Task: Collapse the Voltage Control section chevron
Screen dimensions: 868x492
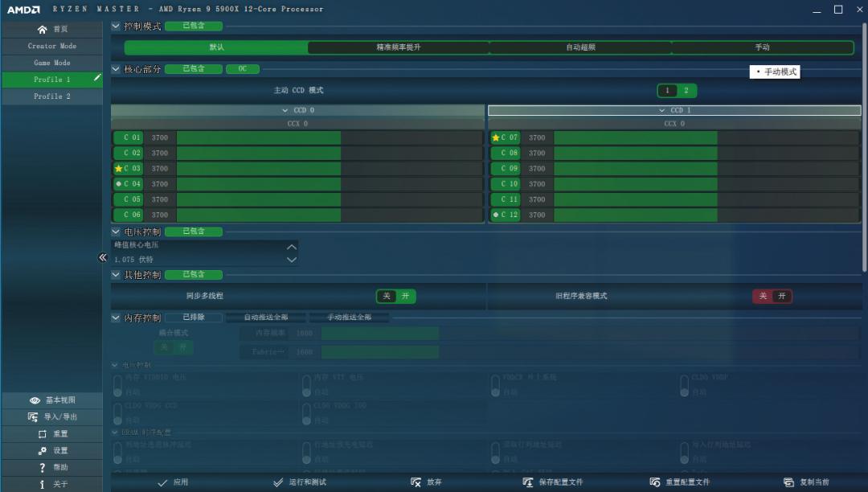Action: pyautogui.click(x=116, y=232)
